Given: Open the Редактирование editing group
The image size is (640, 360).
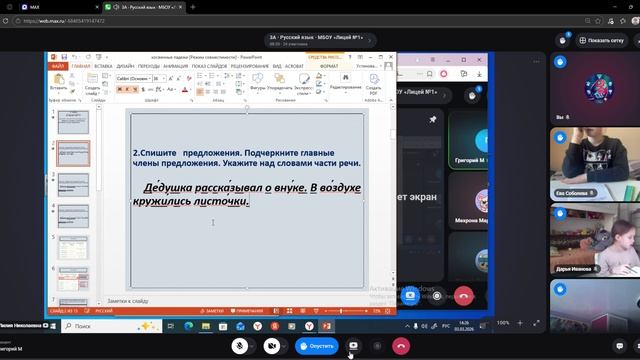Looking at the screenshot, I should pos(345,82).
